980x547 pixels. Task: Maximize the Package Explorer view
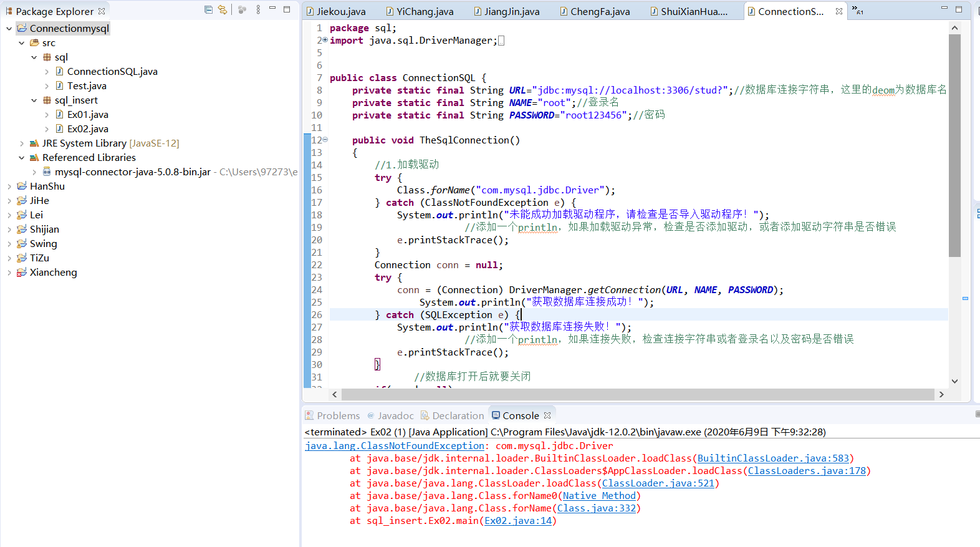287,9
